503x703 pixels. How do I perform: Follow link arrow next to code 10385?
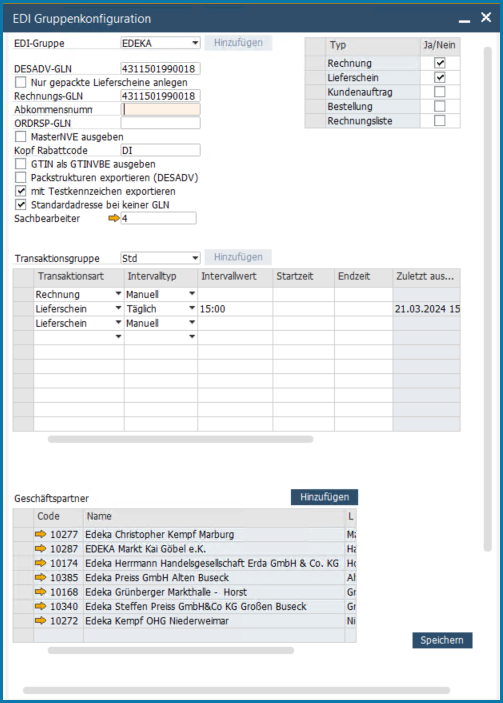tap(40, 577)
